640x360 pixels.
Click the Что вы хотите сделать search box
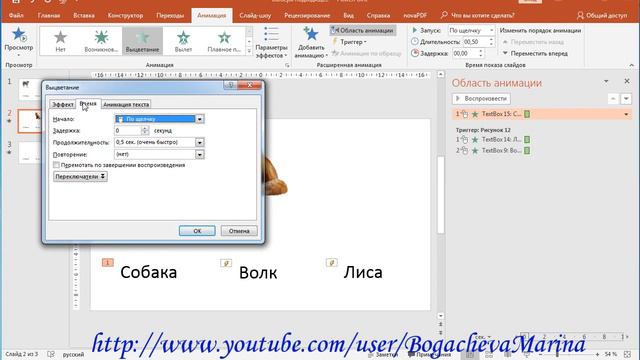pos(478,16)
